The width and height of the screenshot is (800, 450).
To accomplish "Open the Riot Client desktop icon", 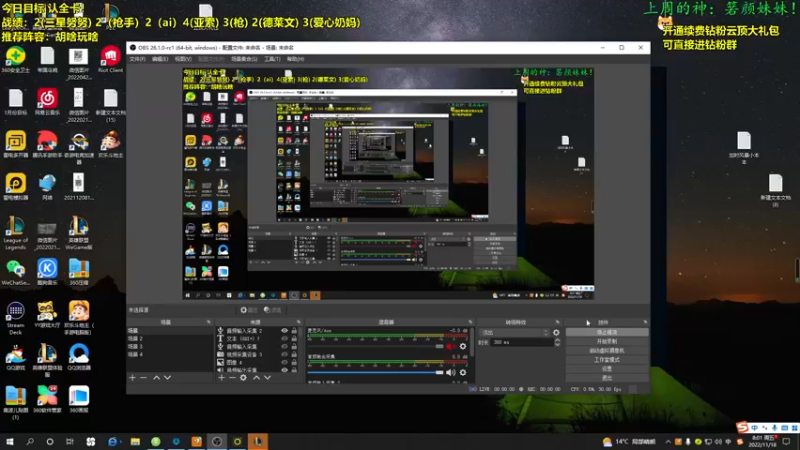I will (110, 59).
